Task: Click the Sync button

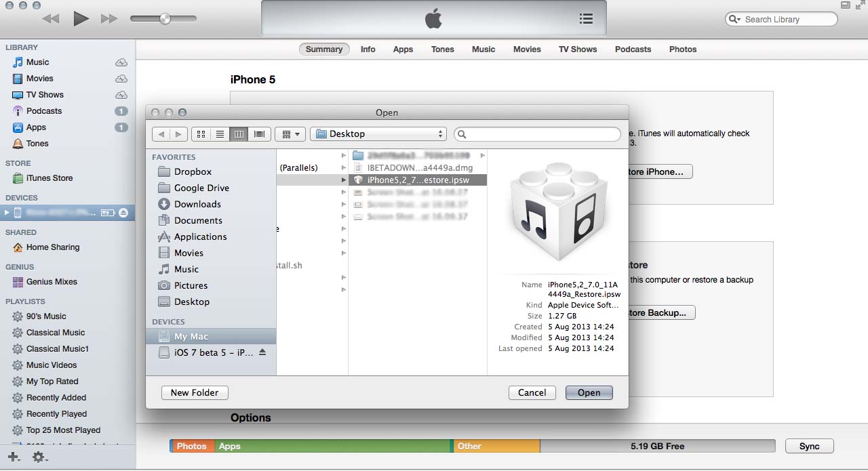Action: pos(809,447)
